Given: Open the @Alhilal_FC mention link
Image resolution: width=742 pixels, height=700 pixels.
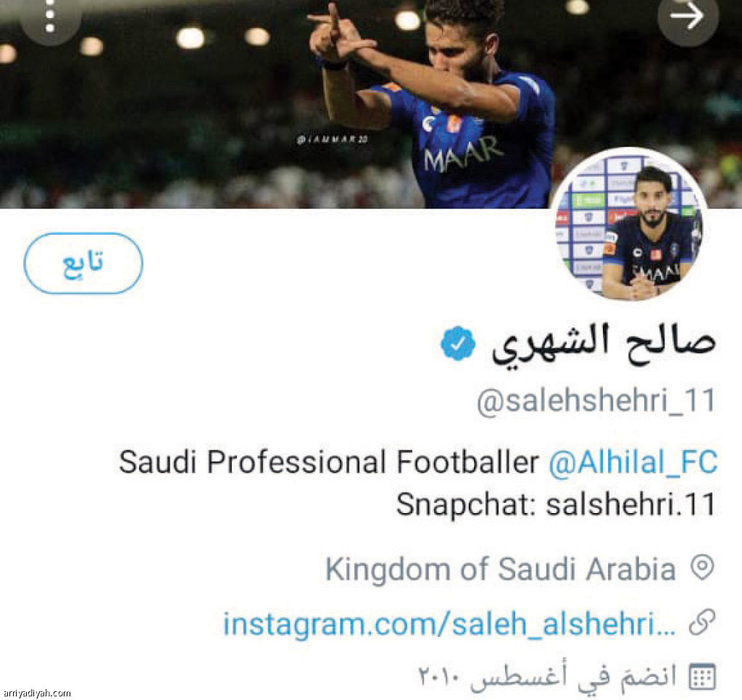Looking at the screenshot, I should [x=633, y=462].
